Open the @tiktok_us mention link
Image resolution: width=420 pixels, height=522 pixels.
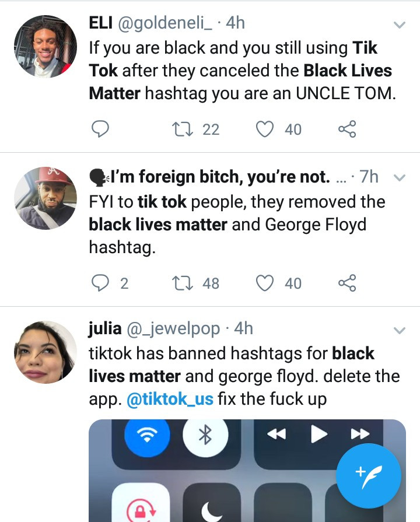coord(170,400)
